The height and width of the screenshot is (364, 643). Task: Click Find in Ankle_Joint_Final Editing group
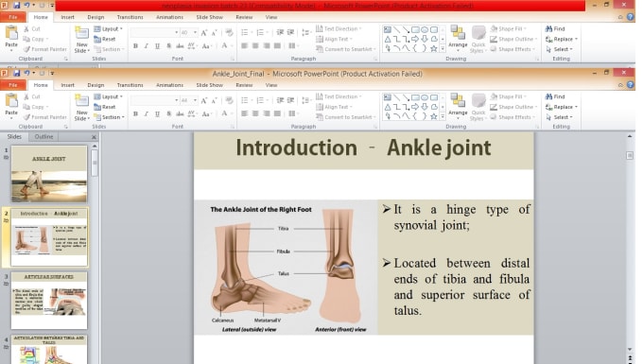pos(555,96)
